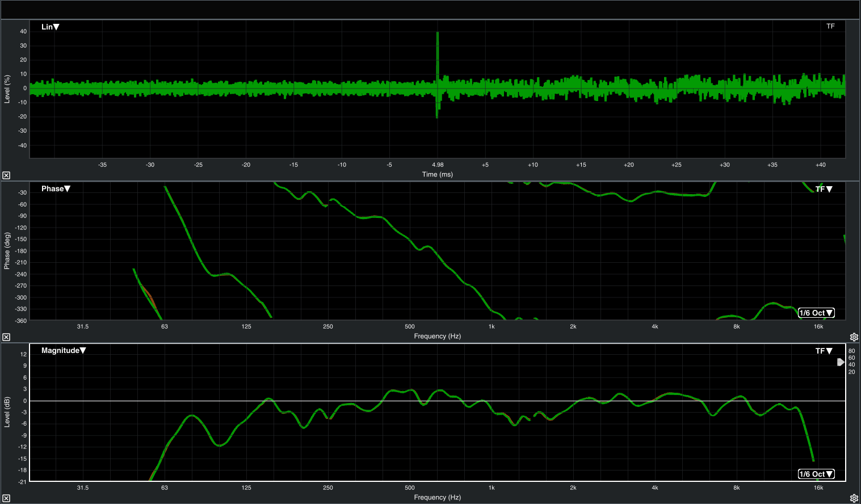
Task: Open Magnitude plot settings gear
Action: pos(854,499)
